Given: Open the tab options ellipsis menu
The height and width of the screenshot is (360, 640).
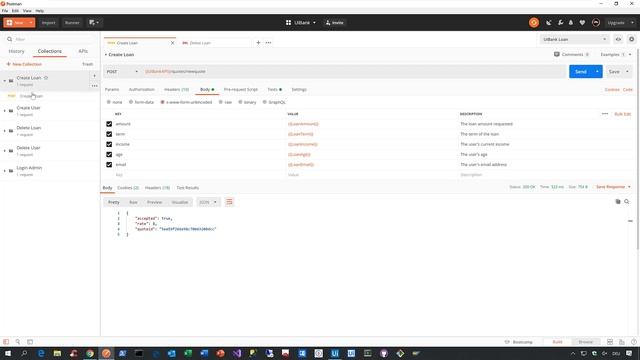Looking at the screenshot, I should tap(268, 42).
